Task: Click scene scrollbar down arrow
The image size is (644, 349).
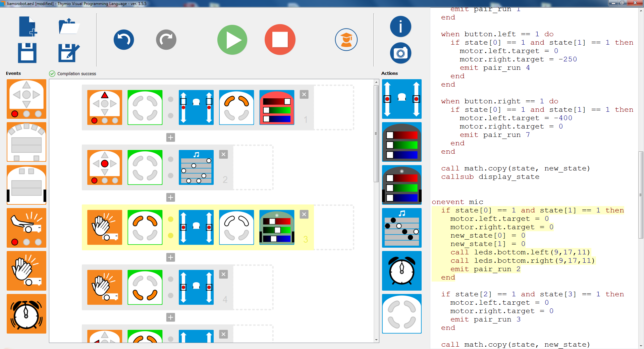Action: click(376, 340)
